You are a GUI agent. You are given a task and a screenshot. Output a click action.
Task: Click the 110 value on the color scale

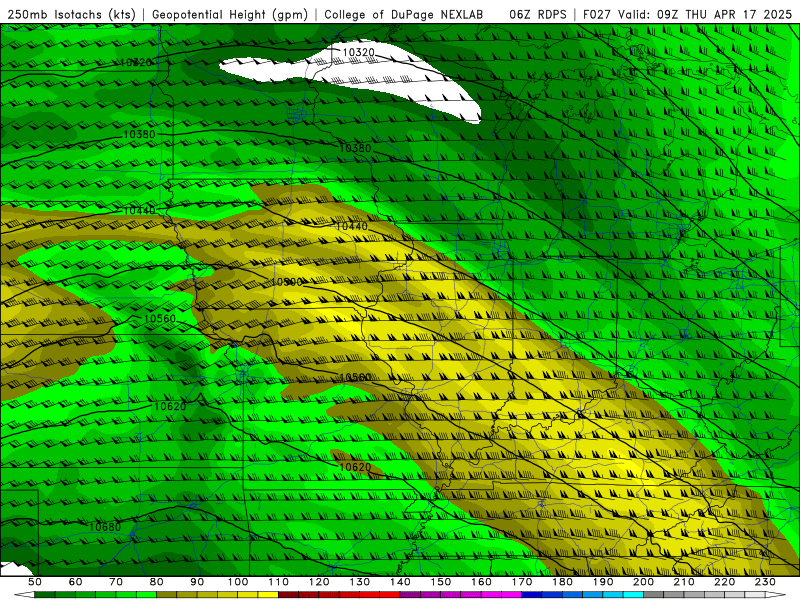coord(279,582)
